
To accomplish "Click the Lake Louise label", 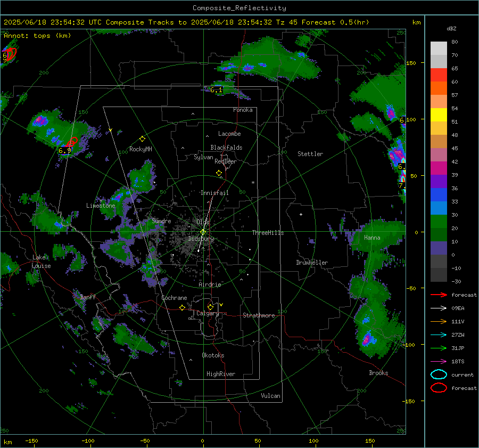I will [x=42, y=262].
